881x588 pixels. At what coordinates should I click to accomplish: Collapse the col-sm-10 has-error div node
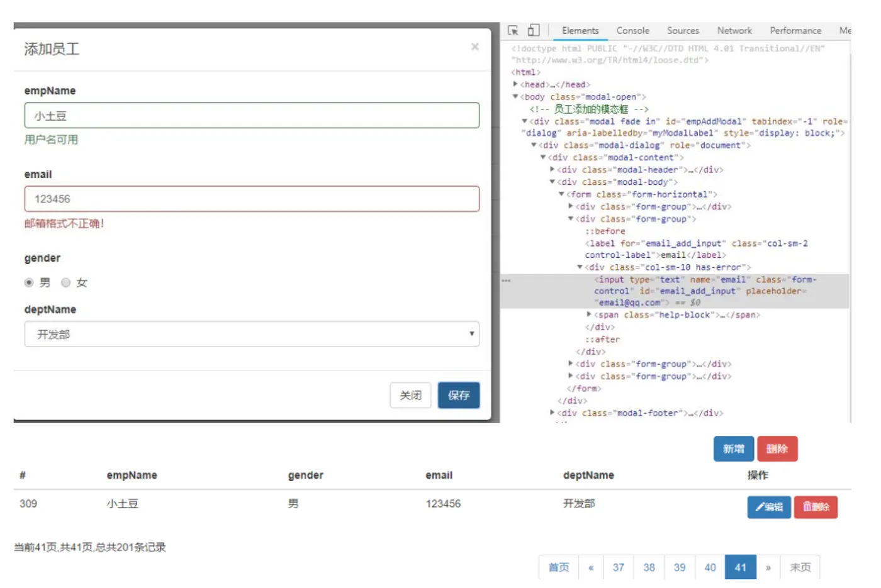pos(580,267)
